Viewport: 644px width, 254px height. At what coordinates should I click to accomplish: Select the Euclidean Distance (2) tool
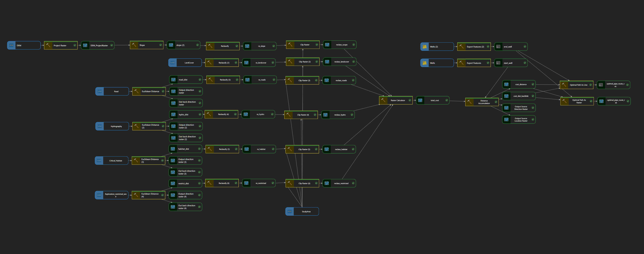[150, 126]
